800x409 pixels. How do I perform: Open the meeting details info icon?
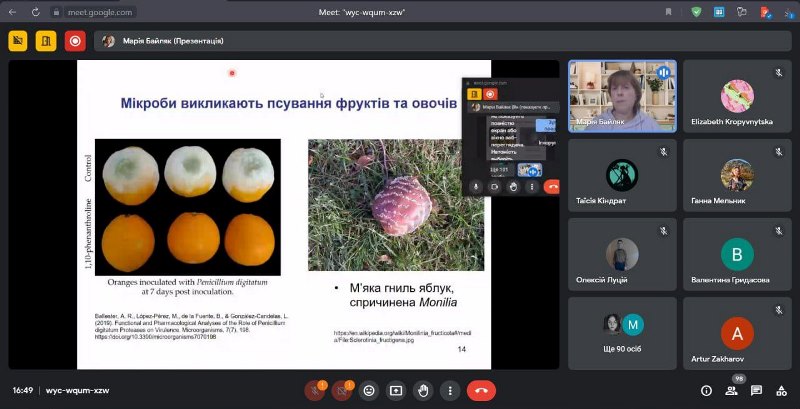(x=707, y=390)
